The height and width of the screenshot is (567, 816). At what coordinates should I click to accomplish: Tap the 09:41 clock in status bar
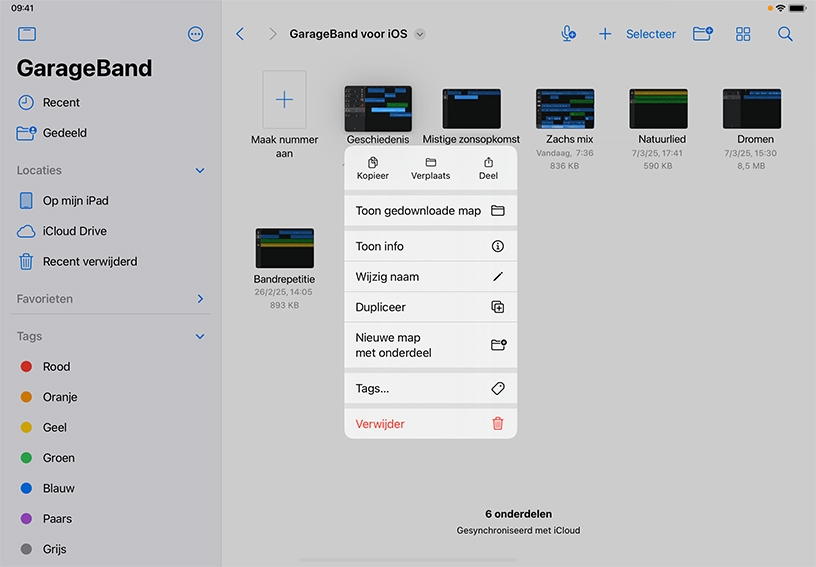22,8
